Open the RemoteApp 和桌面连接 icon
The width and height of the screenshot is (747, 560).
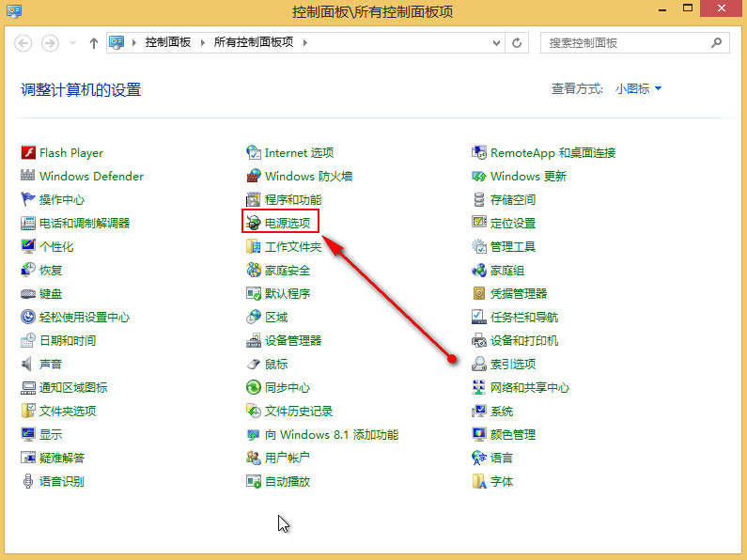(479, 153)
